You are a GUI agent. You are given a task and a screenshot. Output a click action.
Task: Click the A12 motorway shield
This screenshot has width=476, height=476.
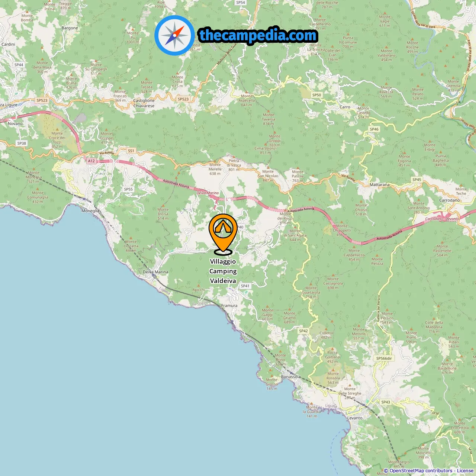coord(91,161)
